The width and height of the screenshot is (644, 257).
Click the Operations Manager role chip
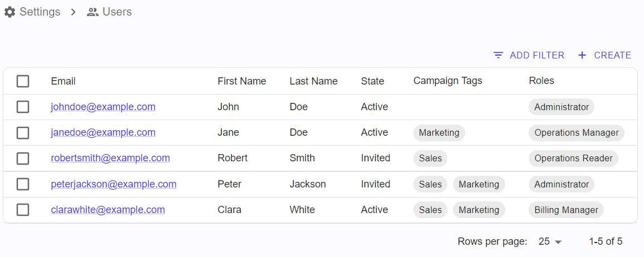(576, 133)
